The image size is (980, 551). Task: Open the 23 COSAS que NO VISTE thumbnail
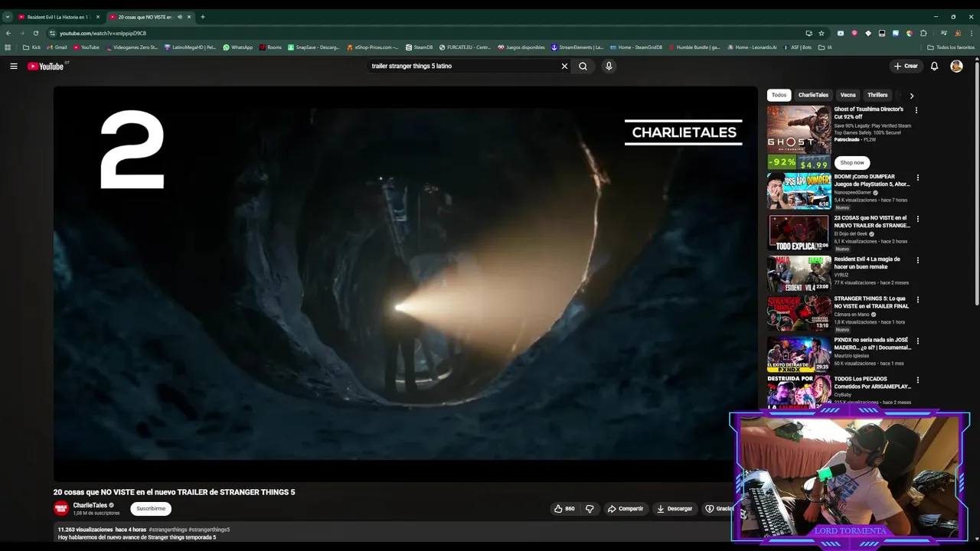[799, 232]
